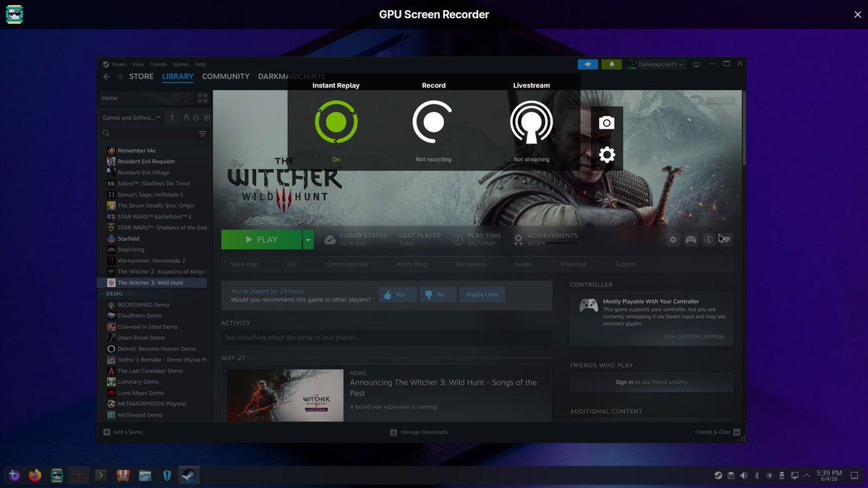Image resolution: width=868 pixels, height=488 pixels.
Task: Expand the Darkmagician71 account dropdown
Action: pyautogui.click(x=655, y=64)
